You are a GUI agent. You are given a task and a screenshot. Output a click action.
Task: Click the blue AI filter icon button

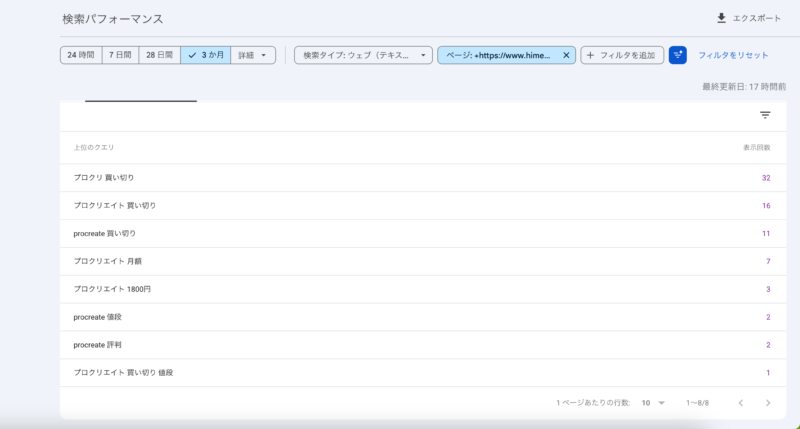pos(678,55)
